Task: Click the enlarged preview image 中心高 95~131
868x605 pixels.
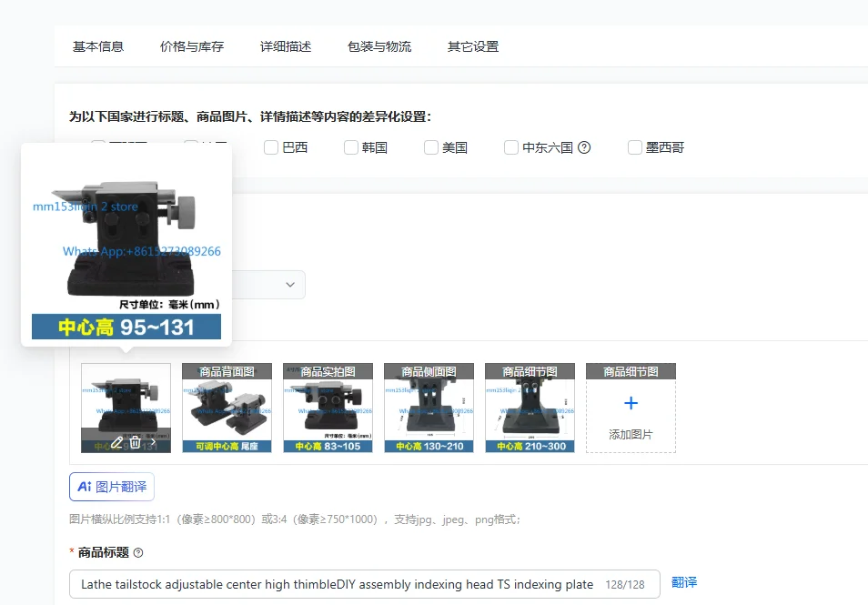Action: click(x=126, y=246)
